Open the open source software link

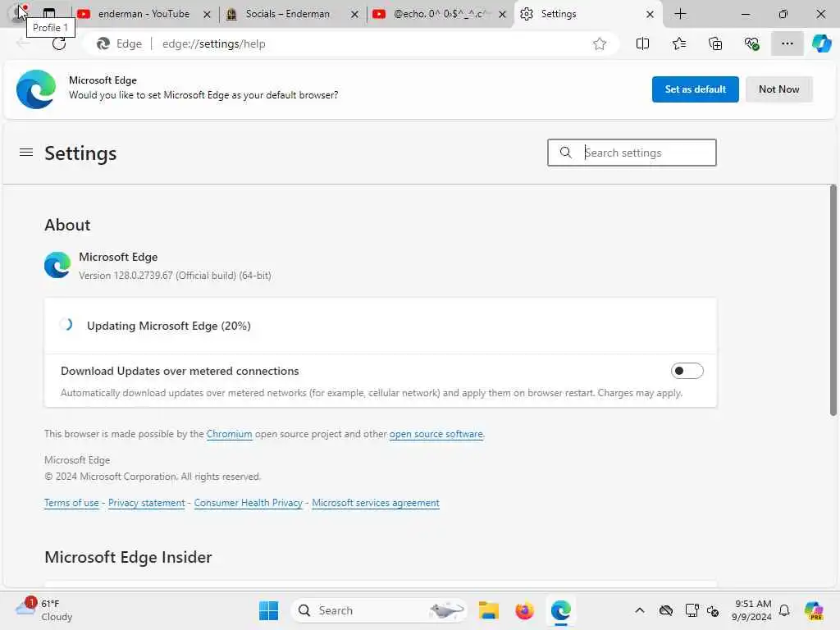[436, 434]
